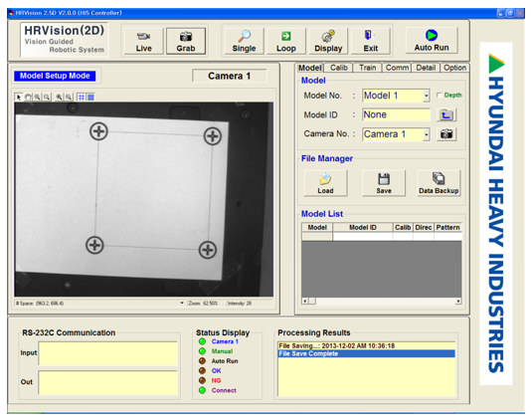Enable the Depth checkbox
This screenshot has width=532, height=420.
click(x=440, y=96)
